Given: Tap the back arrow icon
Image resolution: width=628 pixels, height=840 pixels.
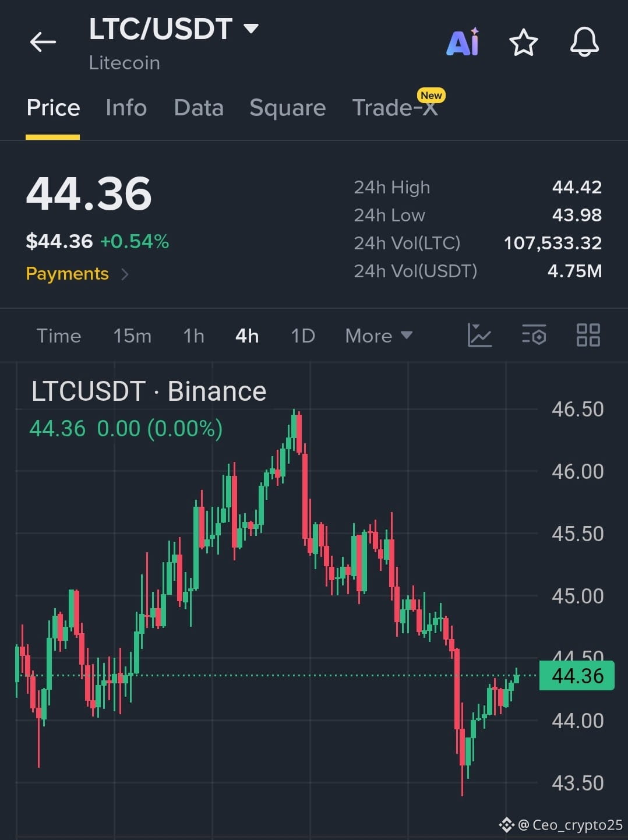Looking at the screenshot, I should [x=43, y=42].
